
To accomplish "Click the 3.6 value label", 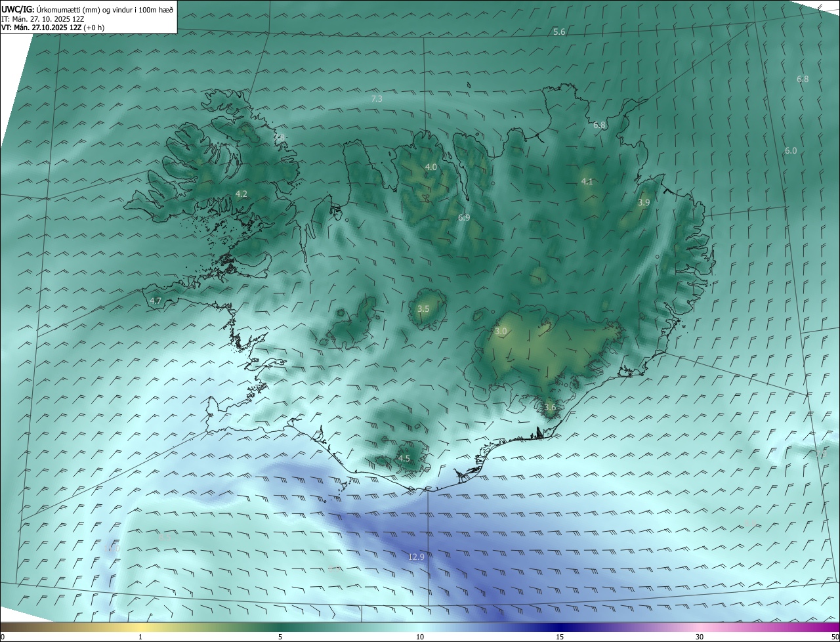I will tap(550, 407).
